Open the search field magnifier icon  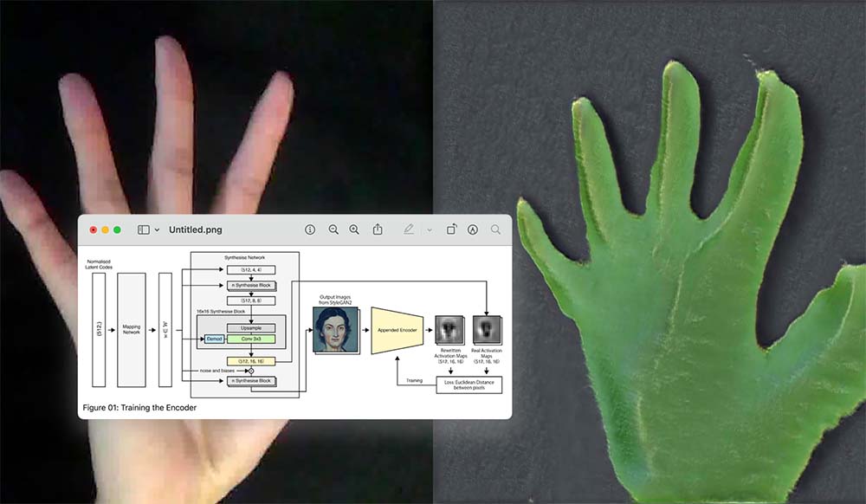(495, 229)
